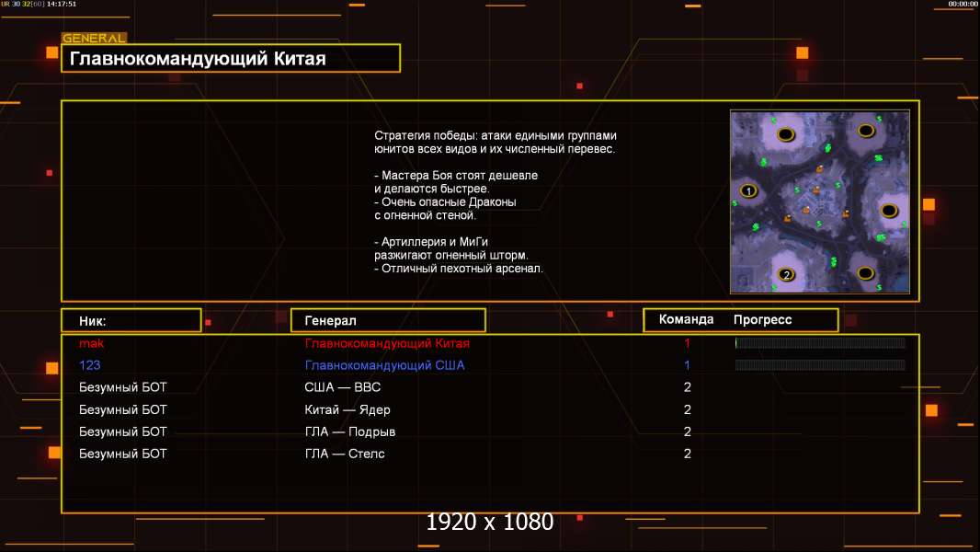Select the empty start slot in minimap's southeast corner
This screenshot has height=552, width=980.
pos(866,273)
